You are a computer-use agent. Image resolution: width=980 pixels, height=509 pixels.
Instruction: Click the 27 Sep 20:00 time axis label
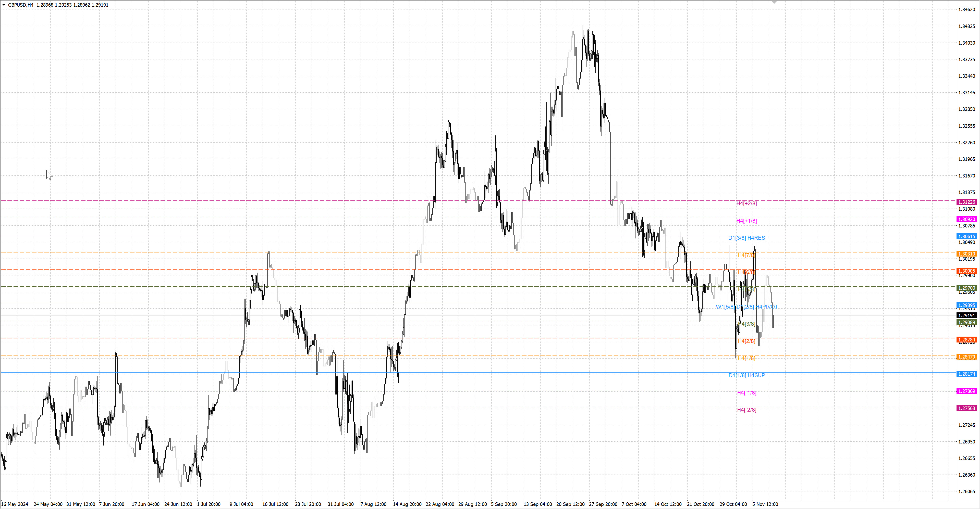point(603,504)
